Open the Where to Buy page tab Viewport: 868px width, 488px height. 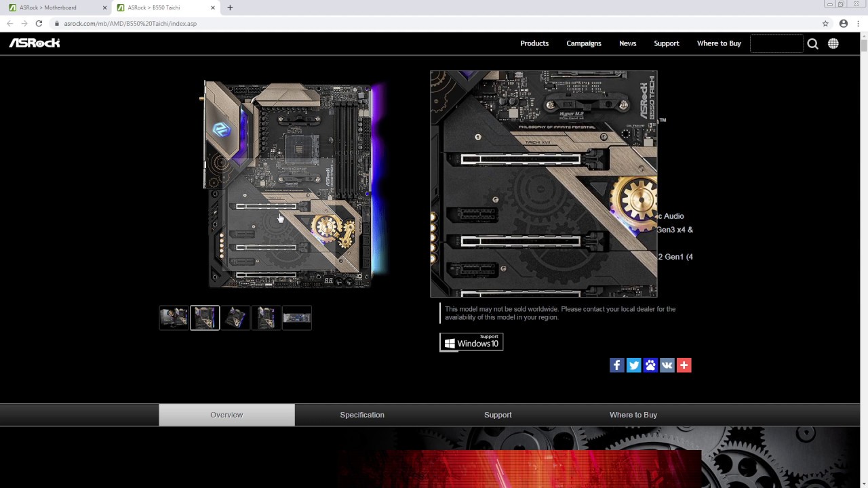tap(633, 415)
